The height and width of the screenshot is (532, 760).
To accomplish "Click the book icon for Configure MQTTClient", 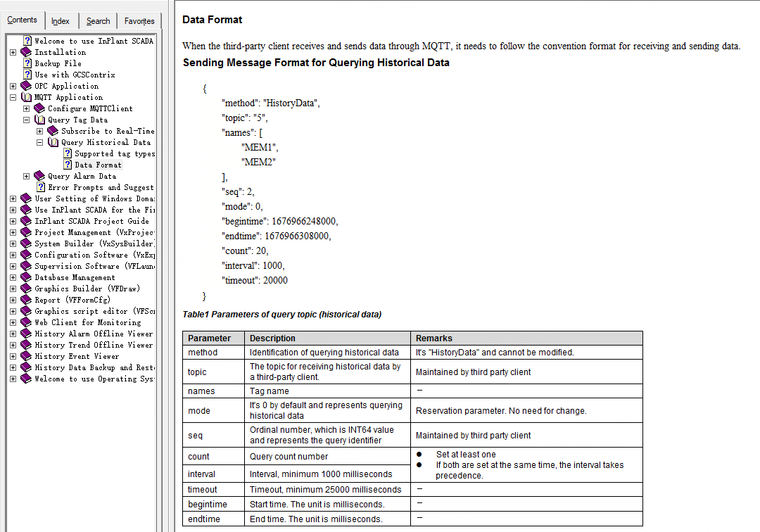I will click(x=39, y=108).
